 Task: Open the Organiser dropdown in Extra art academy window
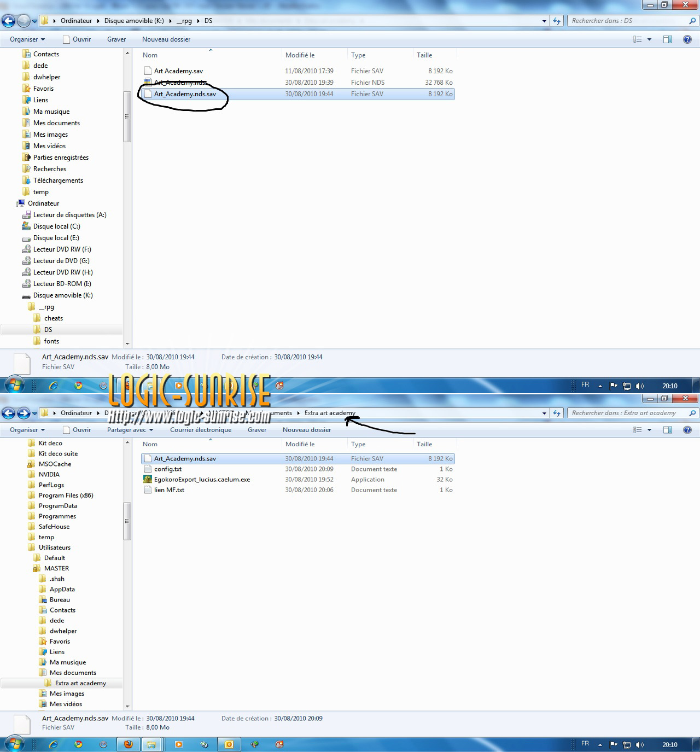(x=27, y=430)
